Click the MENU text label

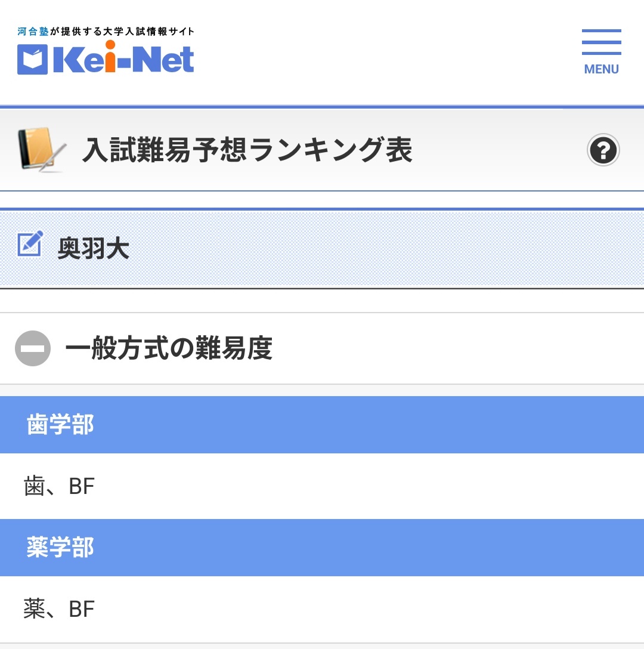click(601, 69)
